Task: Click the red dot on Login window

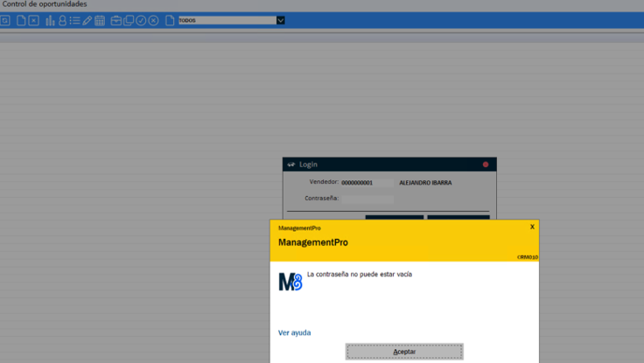Action: pos(486,164)
